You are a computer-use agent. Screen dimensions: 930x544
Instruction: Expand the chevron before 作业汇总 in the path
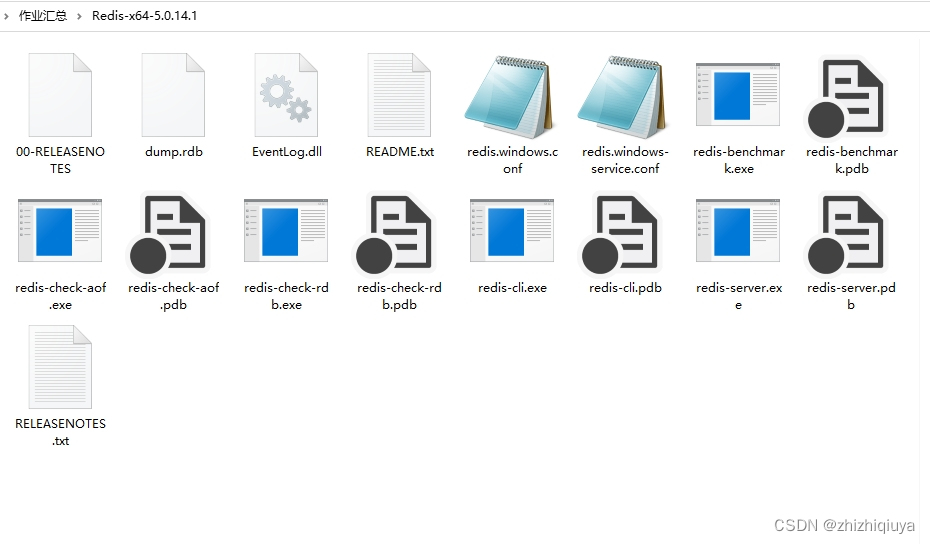(x=7, y=16)
